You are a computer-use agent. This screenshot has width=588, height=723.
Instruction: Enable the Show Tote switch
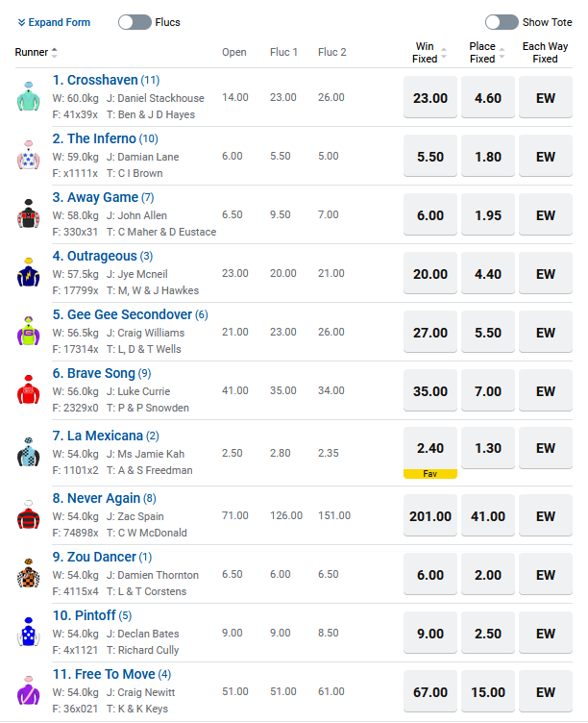tap(502, 22)
